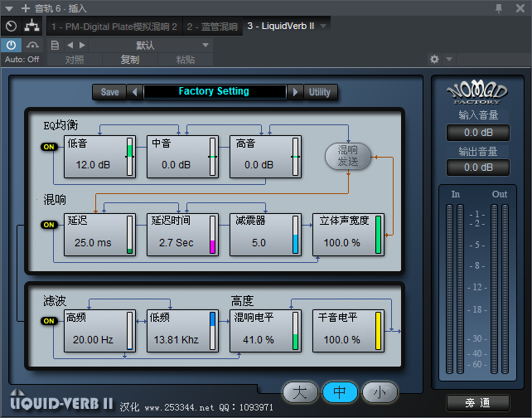Expand the window title triangle menu
Viewport: 532px width, 418px height.
[9, 8]
